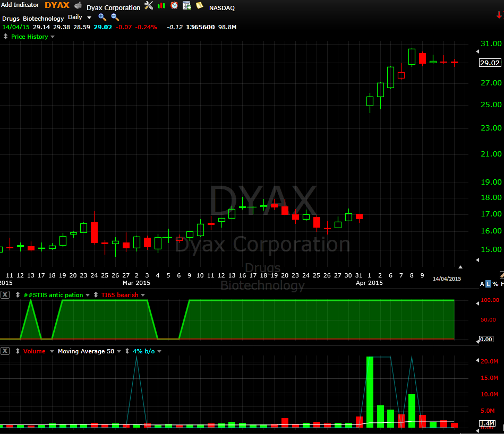Viewport: 504px width, 434px height.
Task: Open Moving Average 50 dropdown arrow
Action: [119, 352]
